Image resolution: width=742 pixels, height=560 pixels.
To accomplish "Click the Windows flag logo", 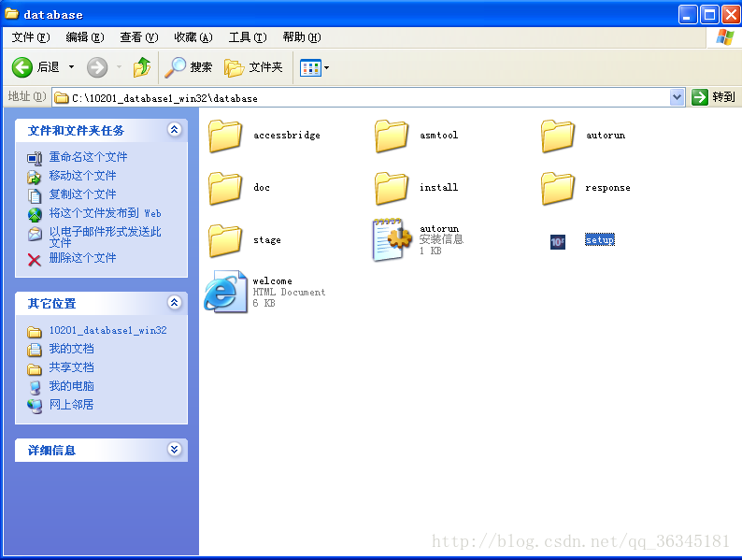I will pyautogui.click(x=724, y=36).
